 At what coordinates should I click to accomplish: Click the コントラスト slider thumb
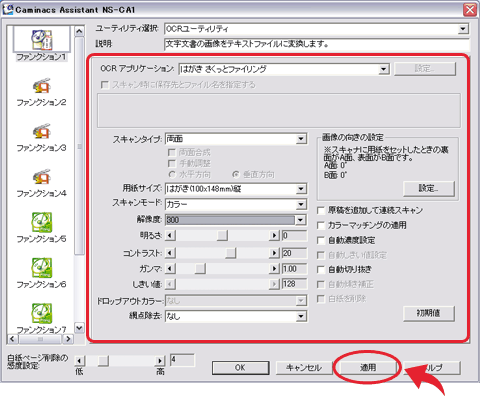click(230, 253)
